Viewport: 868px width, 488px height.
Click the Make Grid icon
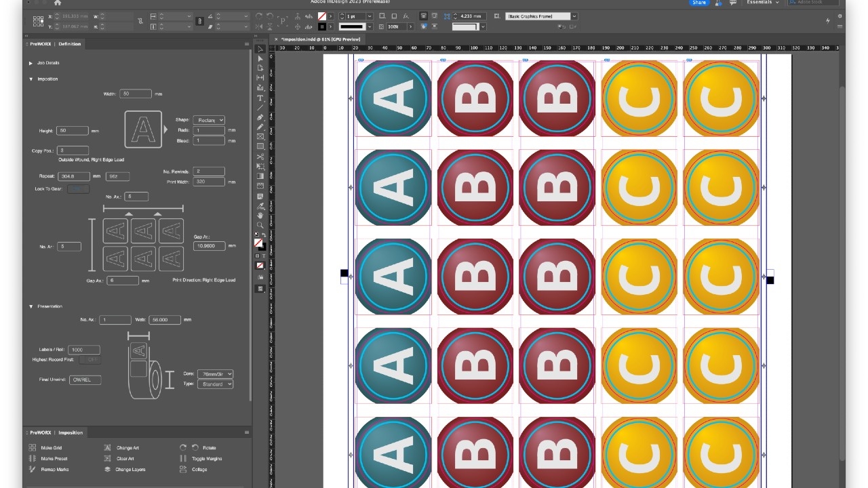pos(33,448)
